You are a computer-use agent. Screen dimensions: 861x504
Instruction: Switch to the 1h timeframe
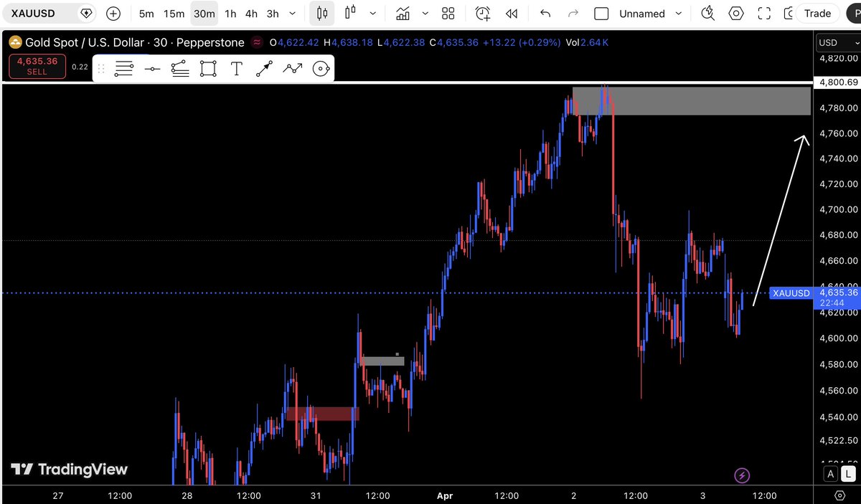[230, 14]
